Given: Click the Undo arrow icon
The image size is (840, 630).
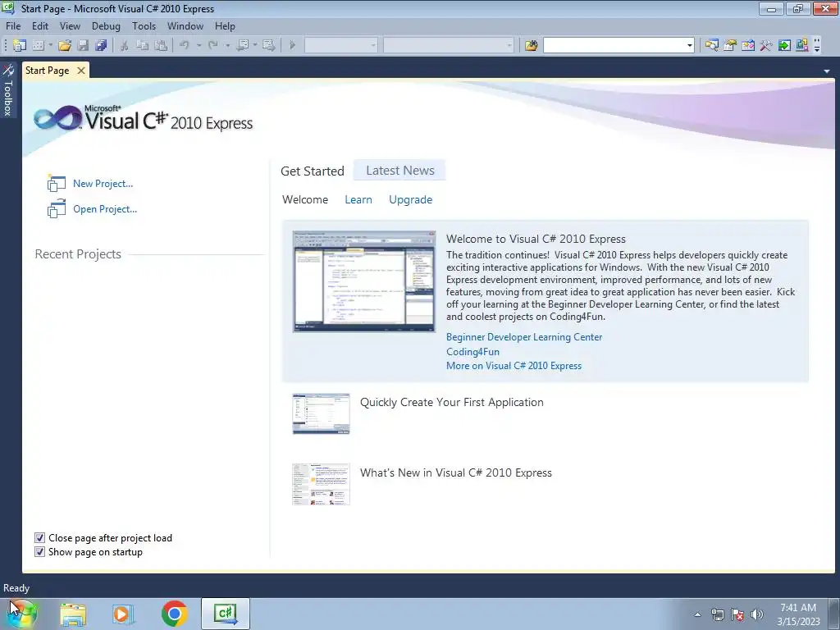Looking at the screenshot, I should [185, 46].
